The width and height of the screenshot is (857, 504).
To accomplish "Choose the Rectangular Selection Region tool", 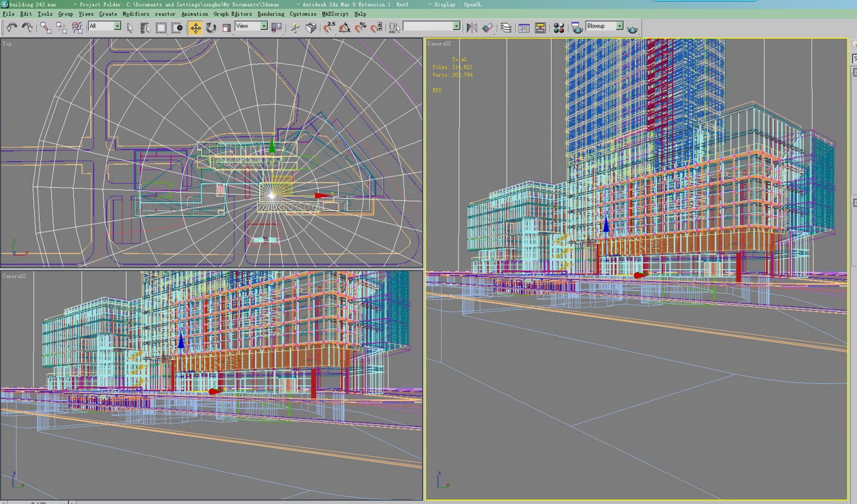I will coord(161,27).
